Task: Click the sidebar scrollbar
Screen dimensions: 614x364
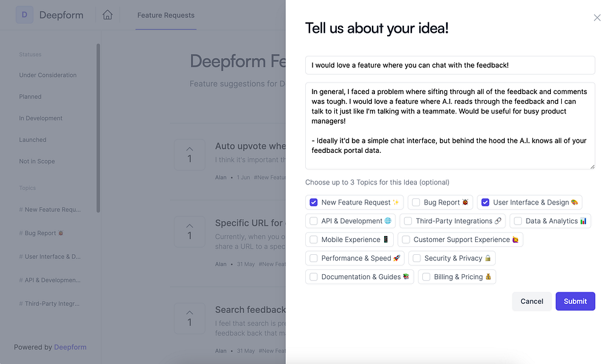Action: (x=98, y=128)
